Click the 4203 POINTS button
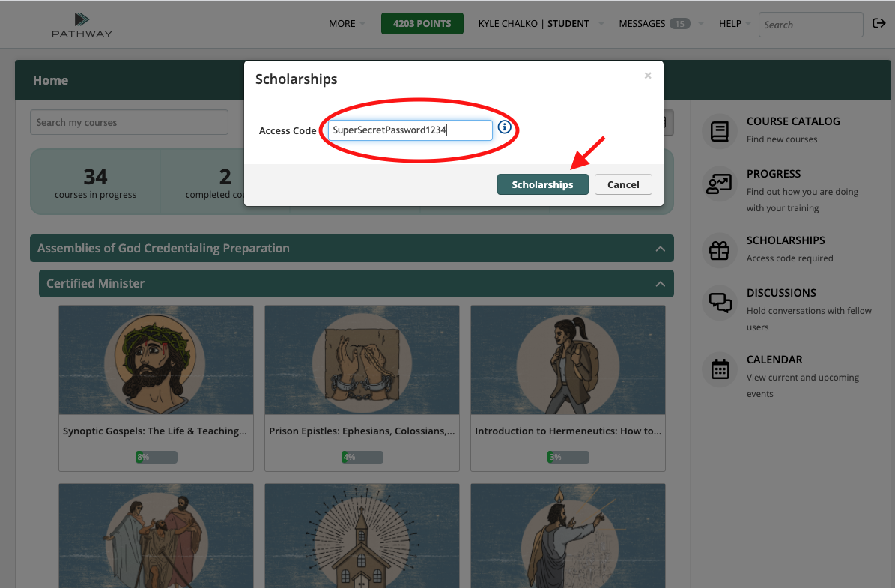Screen dimensions: 895x588 pos(422,24)
